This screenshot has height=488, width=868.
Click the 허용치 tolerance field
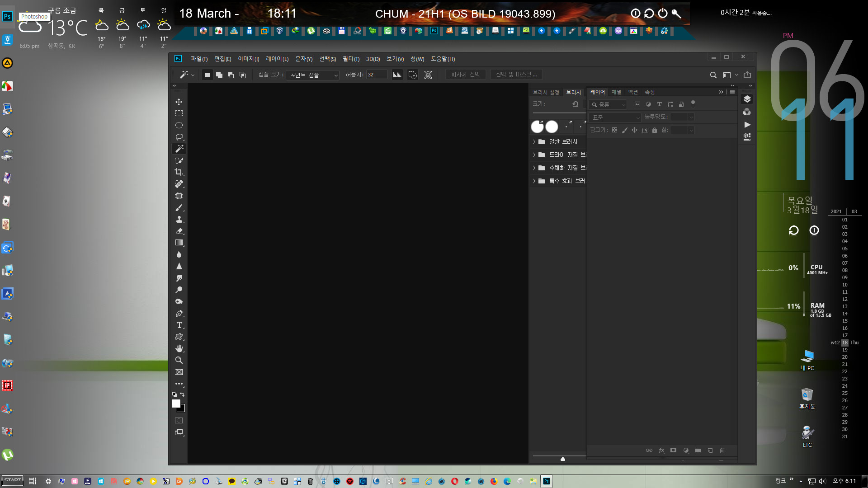click(x=376, y=75)
